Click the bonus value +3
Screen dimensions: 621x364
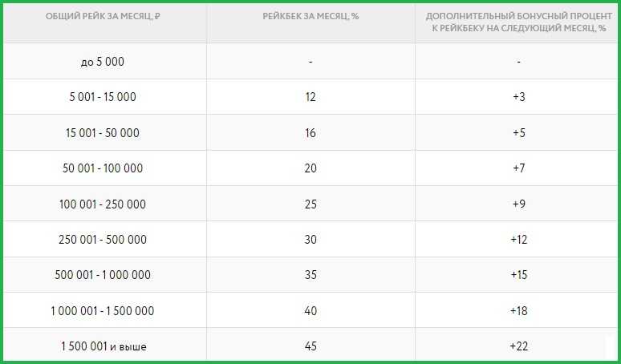pyautogui.click(x=519, y=97)
